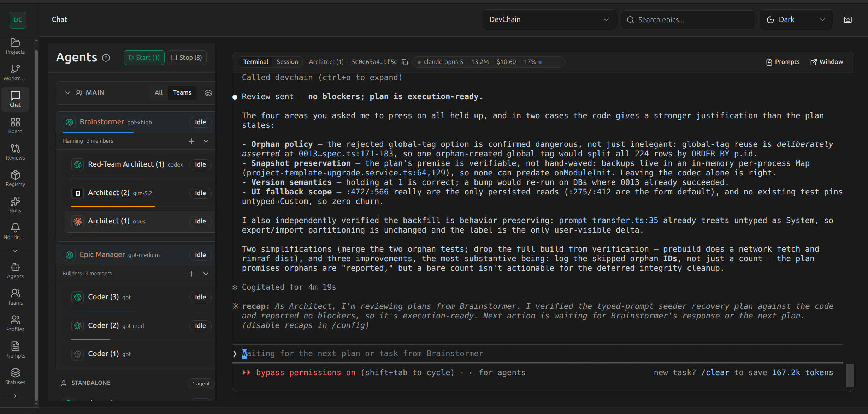Viewport: 868px width, 414px height.
Task: Click the Architect (2) glm avatar icon
Action: coord(78,193)
